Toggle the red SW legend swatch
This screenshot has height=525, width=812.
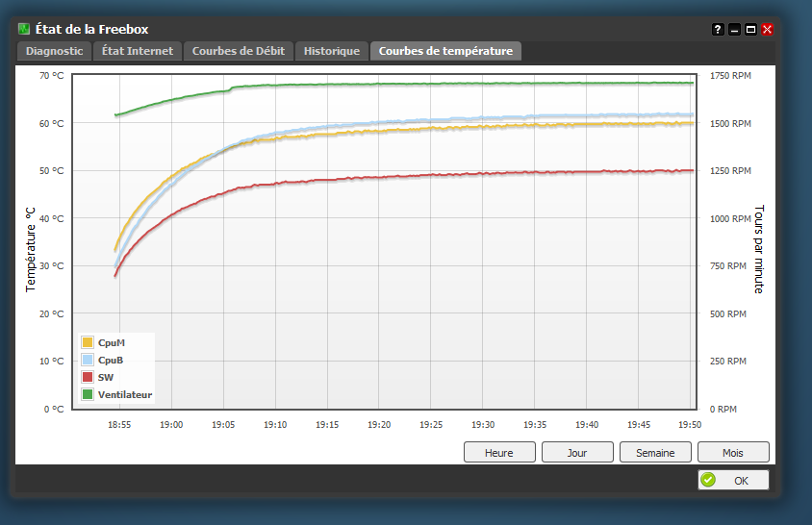[88, 377]
